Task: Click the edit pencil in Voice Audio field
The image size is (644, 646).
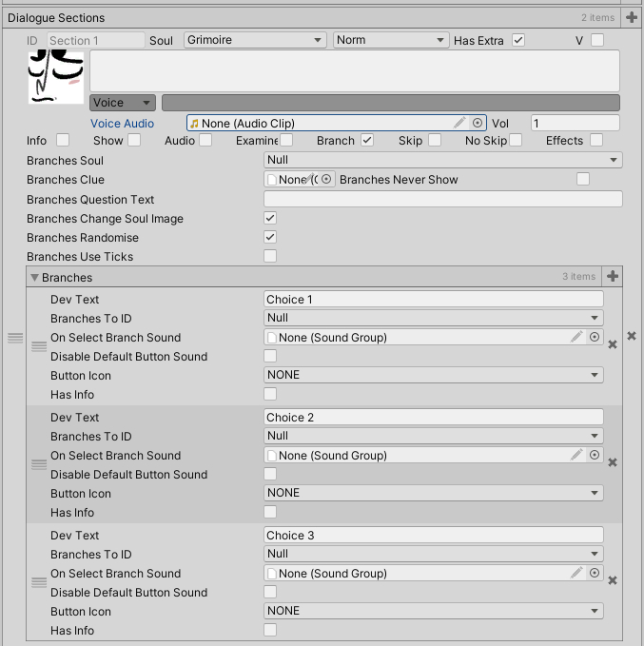Action: pyautogui.click(x=459, y=123)
